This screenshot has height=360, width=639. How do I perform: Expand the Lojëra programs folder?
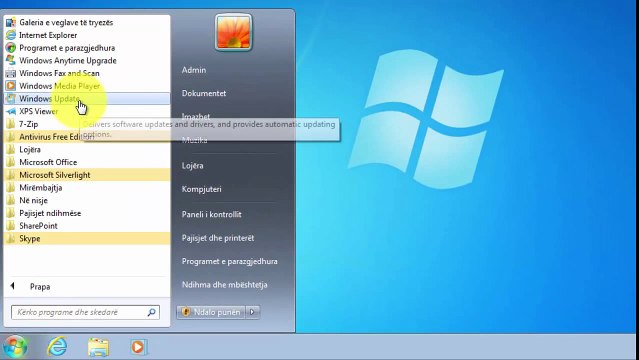coord(87,150)
